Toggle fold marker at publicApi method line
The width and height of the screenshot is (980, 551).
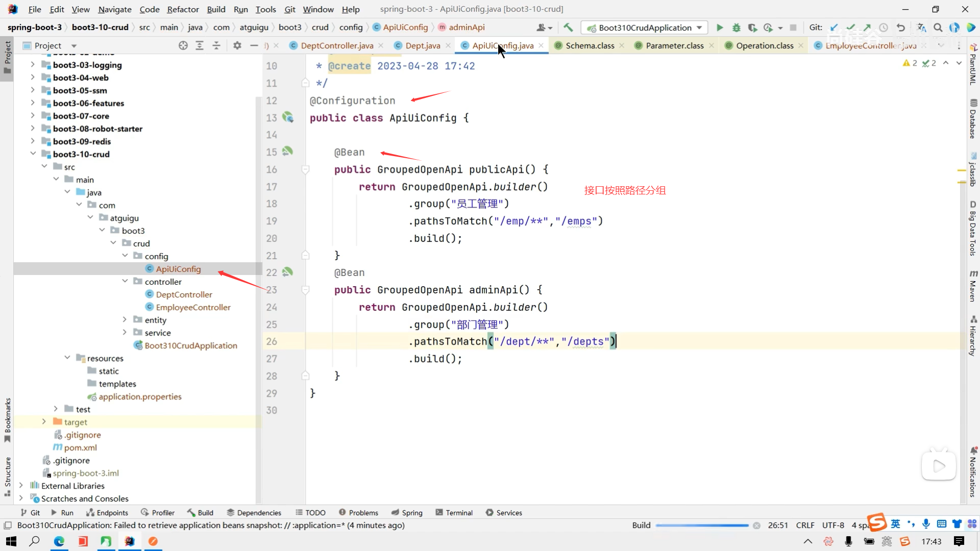(305, 169)
